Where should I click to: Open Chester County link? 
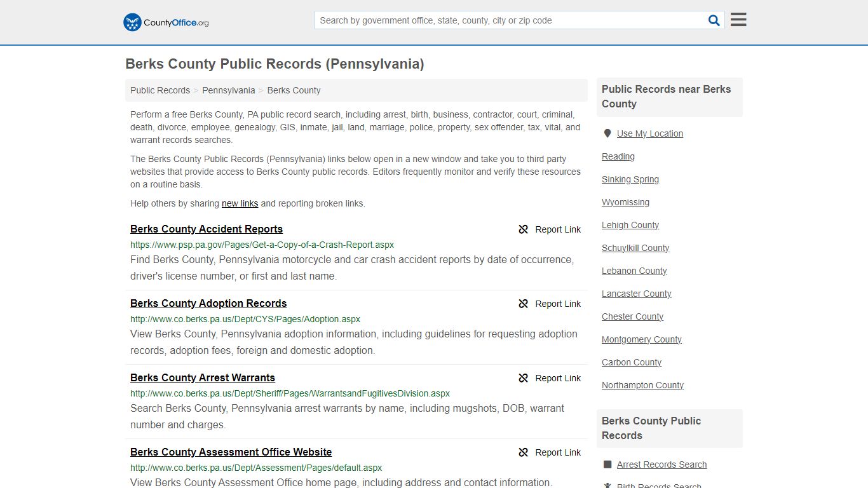632,316
